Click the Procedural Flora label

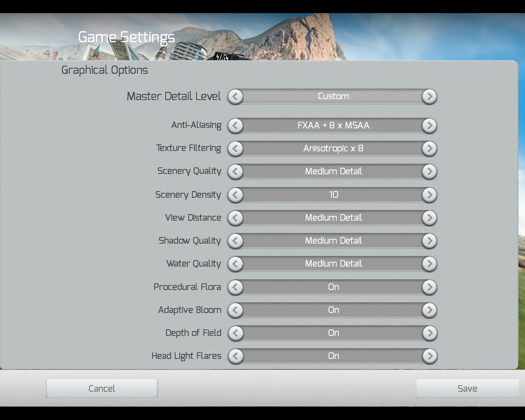coord(187,287)
